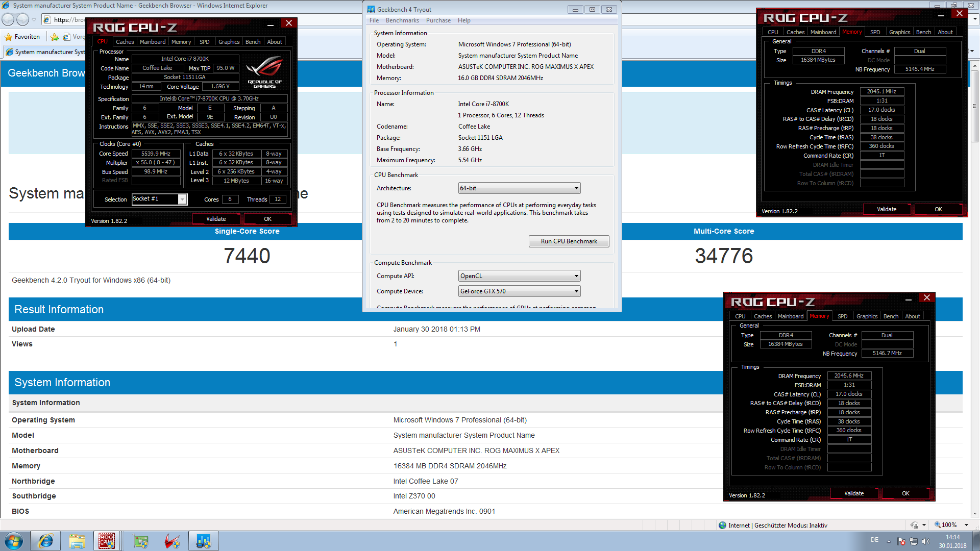The width and height of the screenshot is (980, 551).
Task: Click the volume speaker tray icon
Action: coord(926,541)
